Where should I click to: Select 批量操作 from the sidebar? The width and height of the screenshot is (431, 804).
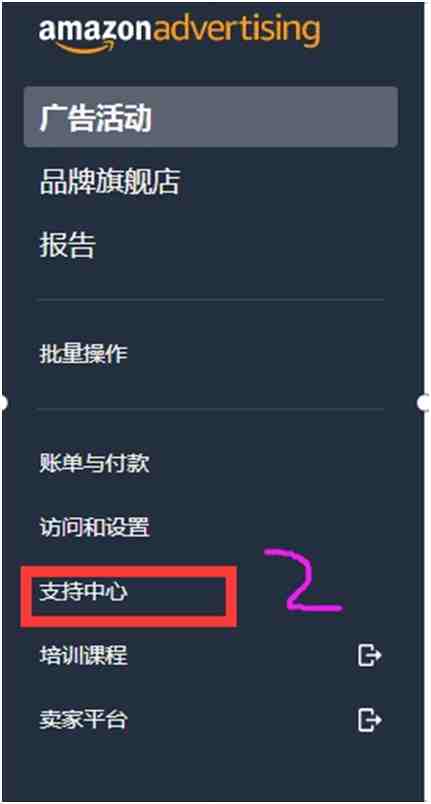coord(84,354)
